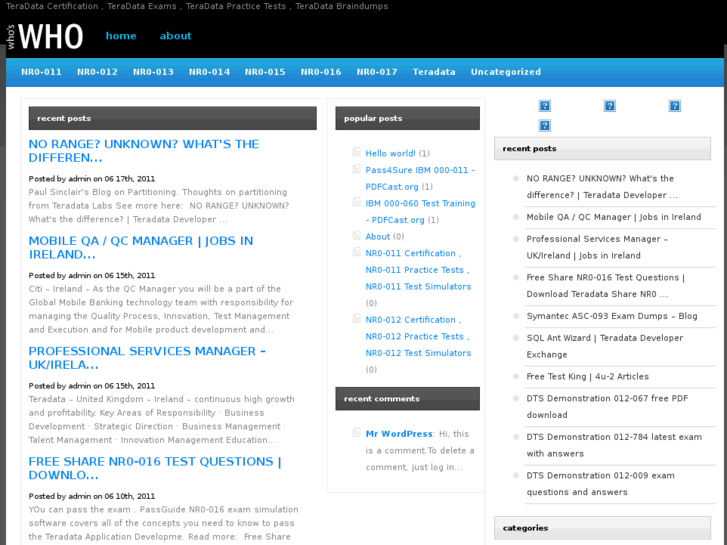
Task: Open popular post Pass4Sure IBM 000-011 - PDFCast.org
Action: 420,179
